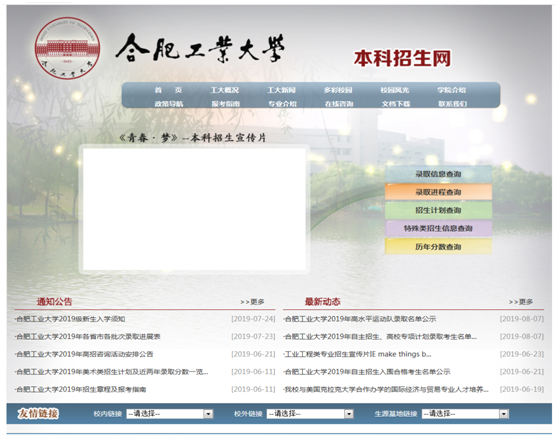Select 校园风光 in the navigation bar

pyautogui.click(x=395, y=90)
